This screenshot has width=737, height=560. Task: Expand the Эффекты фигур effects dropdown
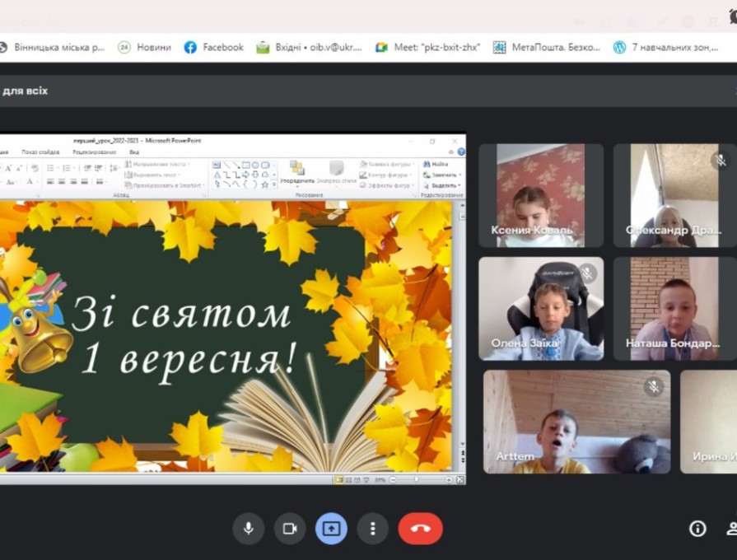pyautogui.click(x=384, y=186)
